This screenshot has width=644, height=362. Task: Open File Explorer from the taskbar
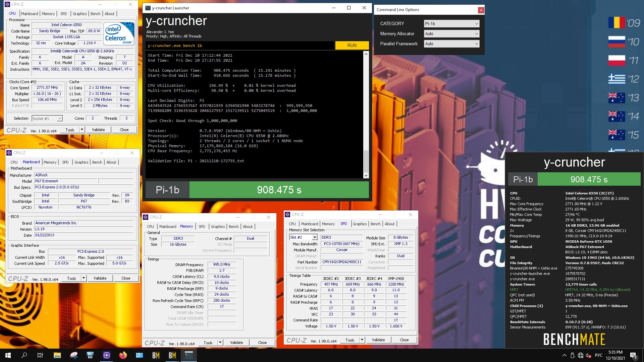[57, 355]
